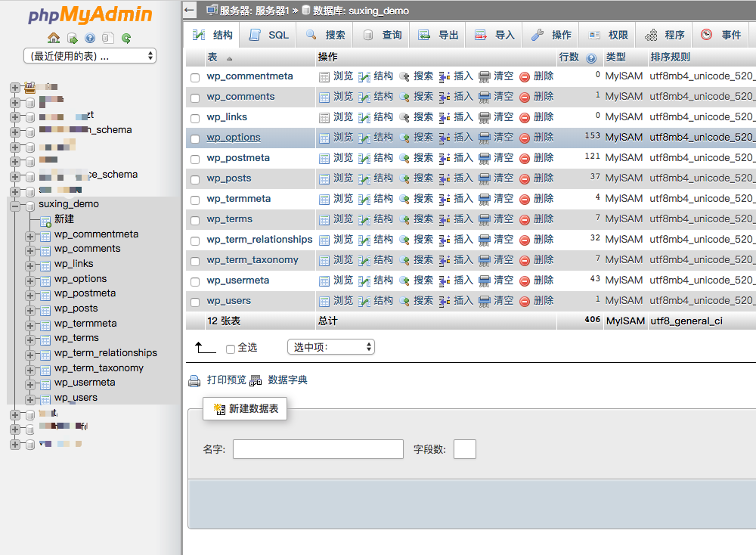The width and height of the screenshot is (756, 555).
Task: Click empty icon for wp_postmeta row
Action: 485,159
